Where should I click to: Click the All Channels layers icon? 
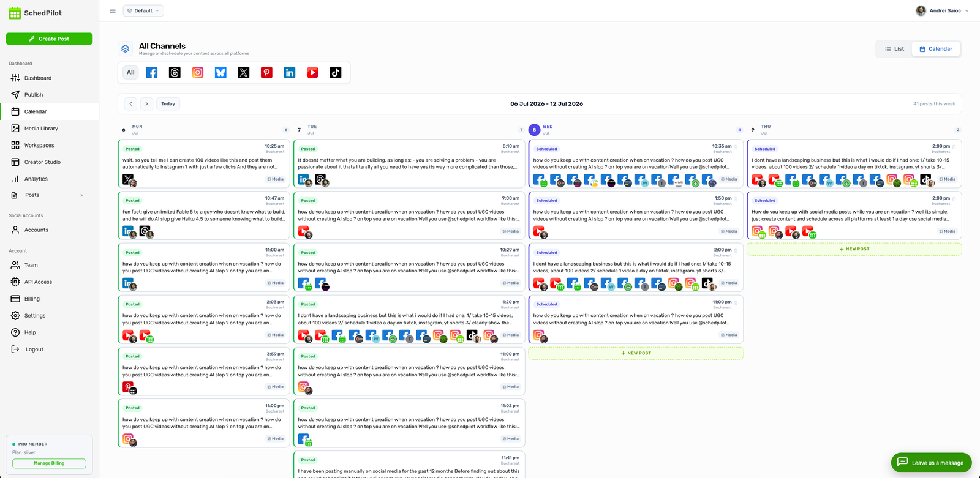pos(126,49)
